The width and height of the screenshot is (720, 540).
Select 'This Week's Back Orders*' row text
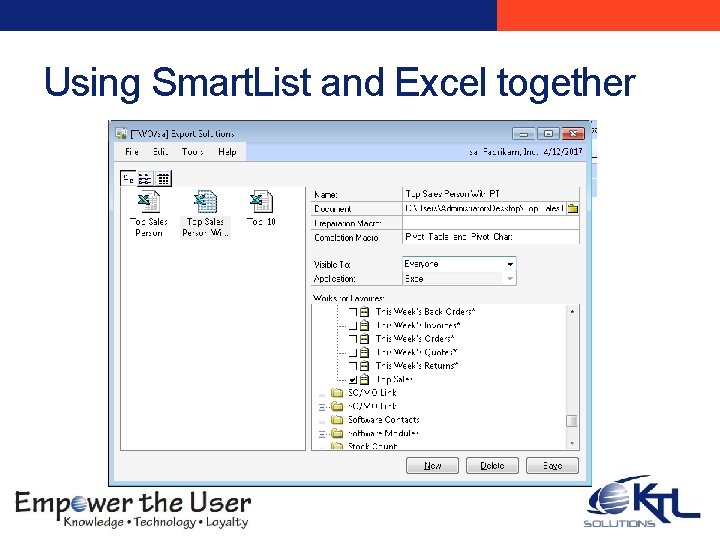pos(425,312)
